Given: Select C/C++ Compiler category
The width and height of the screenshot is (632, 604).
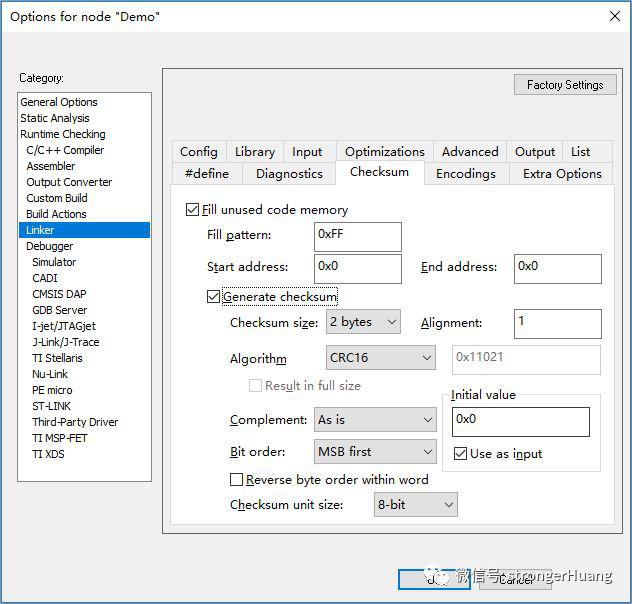Looking at the screenshot, I should pos(65,150).
